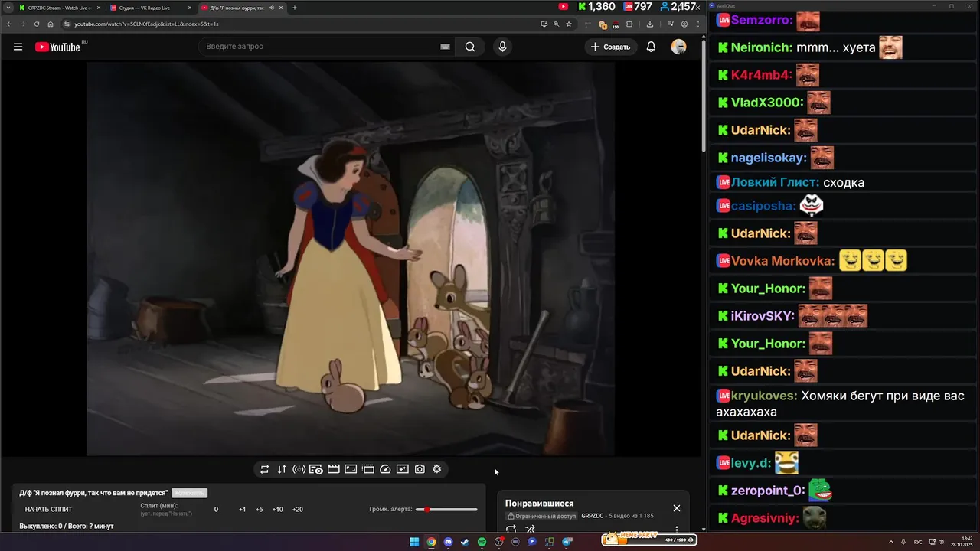
Task: Go to the browser home page icon
Action: pyautogui.click(x=51, y=24)
